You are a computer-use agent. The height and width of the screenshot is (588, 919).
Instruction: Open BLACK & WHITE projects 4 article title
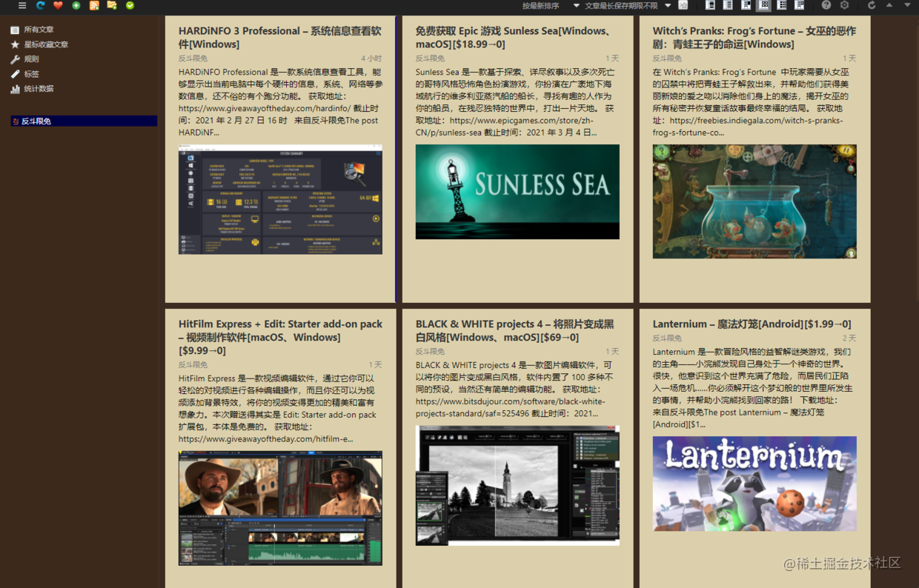pyautogui.click(x=514, y=330)
